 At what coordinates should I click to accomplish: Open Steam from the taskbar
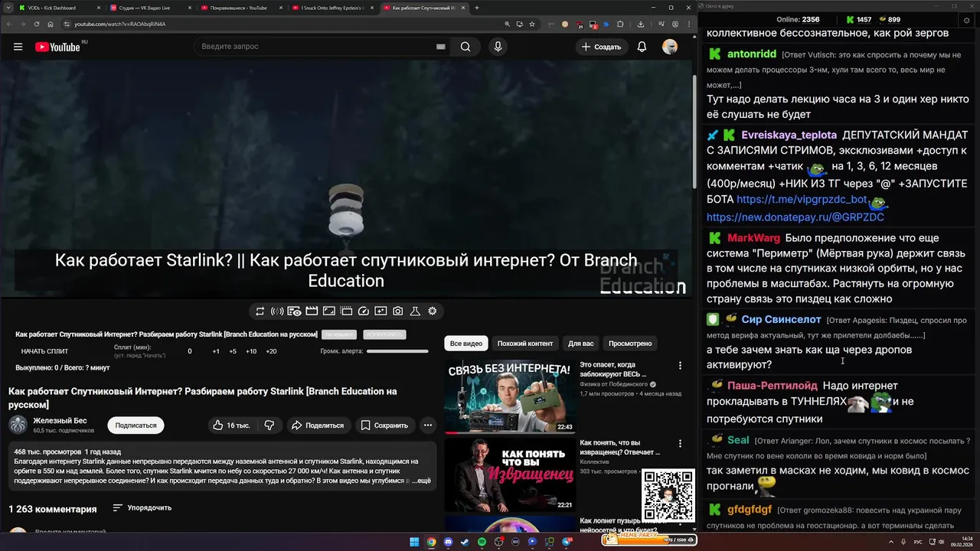coord(465,542)
